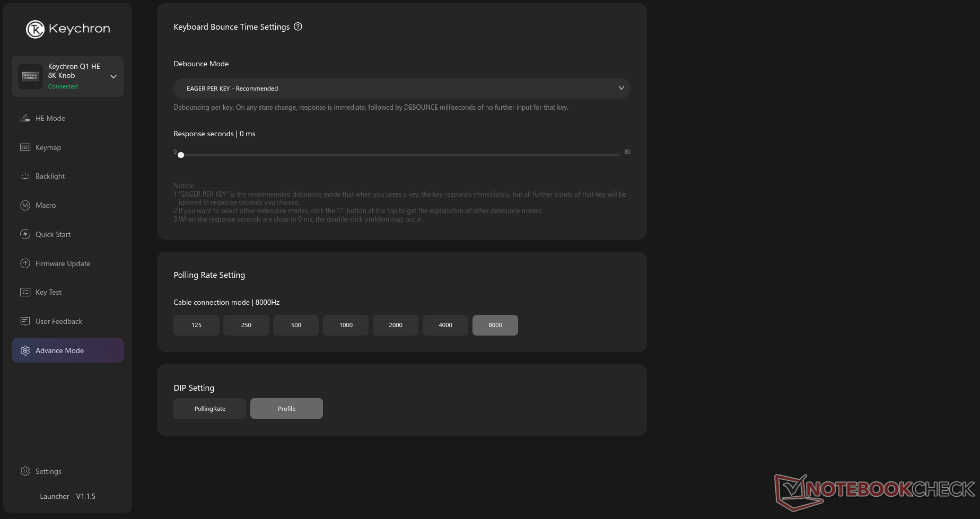Choose the 4000 Hz polling rate option
This screenshot has width=980, height=519.
tap(445, 325)
